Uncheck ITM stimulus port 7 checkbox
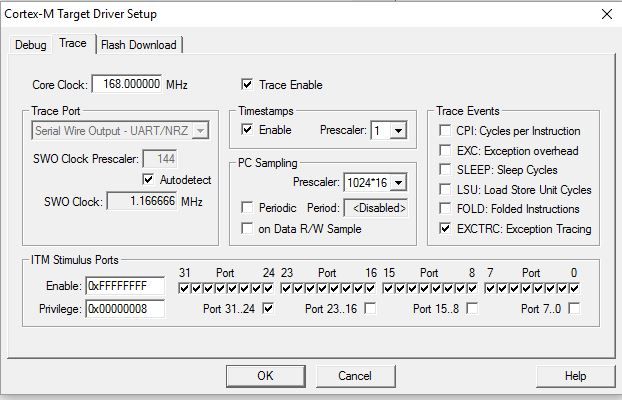Screen dimensions: 622x400 tap(490, 288)
